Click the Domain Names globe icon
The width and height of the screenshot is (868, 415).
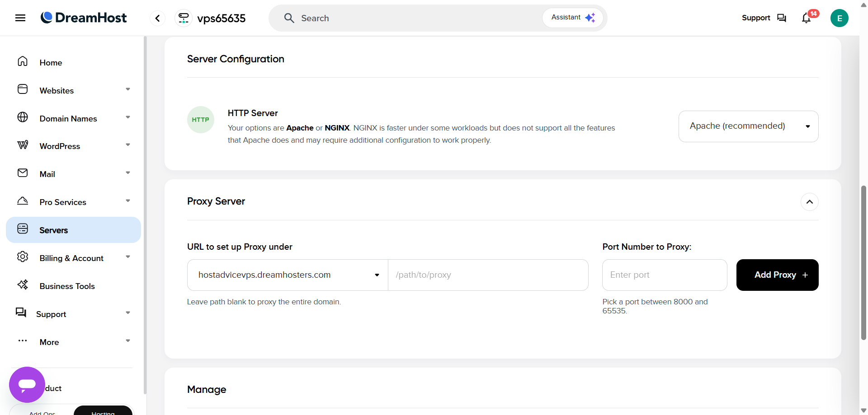click(x=23, y=117)
